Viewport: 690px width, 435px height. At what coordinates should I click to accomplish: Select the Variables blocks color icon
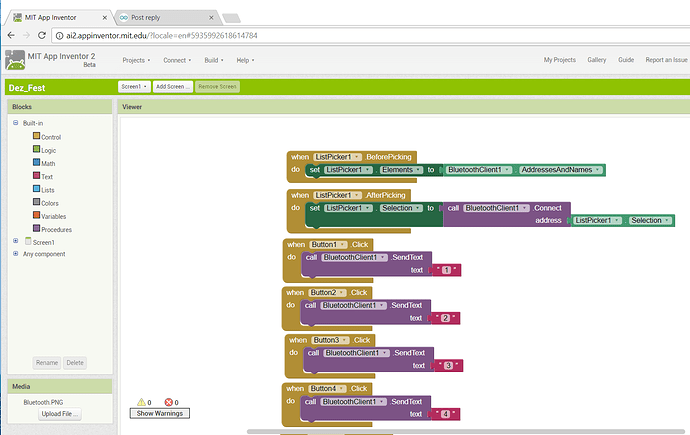pos(37,215)
